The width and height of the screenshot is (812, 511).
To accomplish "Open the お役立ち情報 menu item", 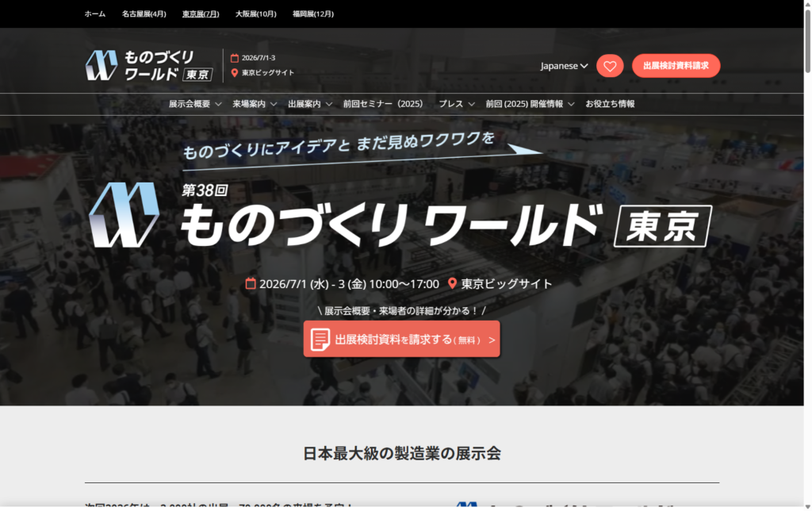I will (x=610, y=104).
